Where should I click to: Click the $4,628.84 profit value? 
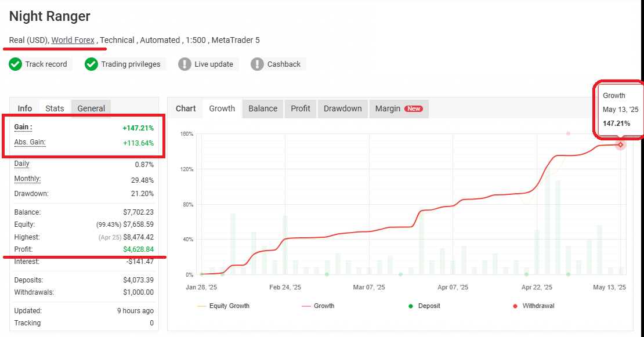tap(139, 249)
